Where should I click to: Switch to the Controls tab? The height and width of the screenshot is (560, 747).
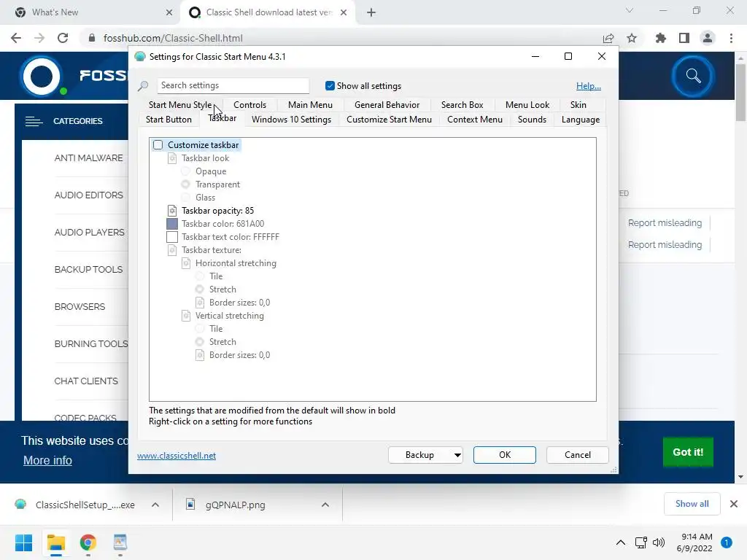click(249, 105)
